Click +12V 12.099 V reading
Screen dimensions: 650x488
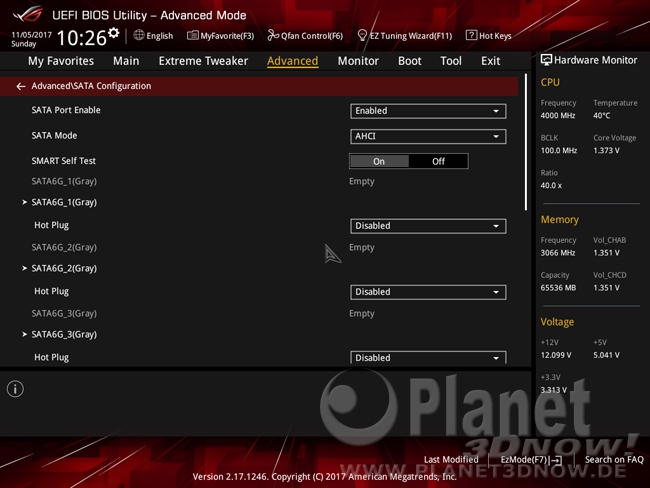(555, 355)
